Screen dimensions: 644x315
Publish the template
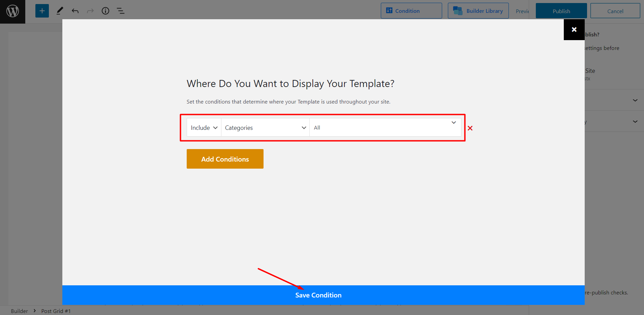pyautogui.click(x=561, y=10)
